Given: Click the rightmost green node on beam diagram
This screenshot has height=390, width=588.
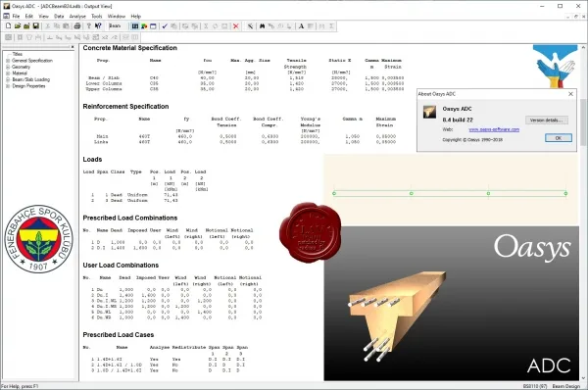Looking at the screenshot, I should coord(565,193).
